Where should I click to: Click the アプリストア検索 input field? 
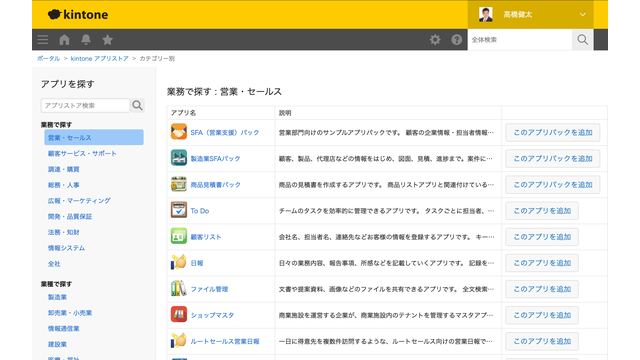click(85, 105)
